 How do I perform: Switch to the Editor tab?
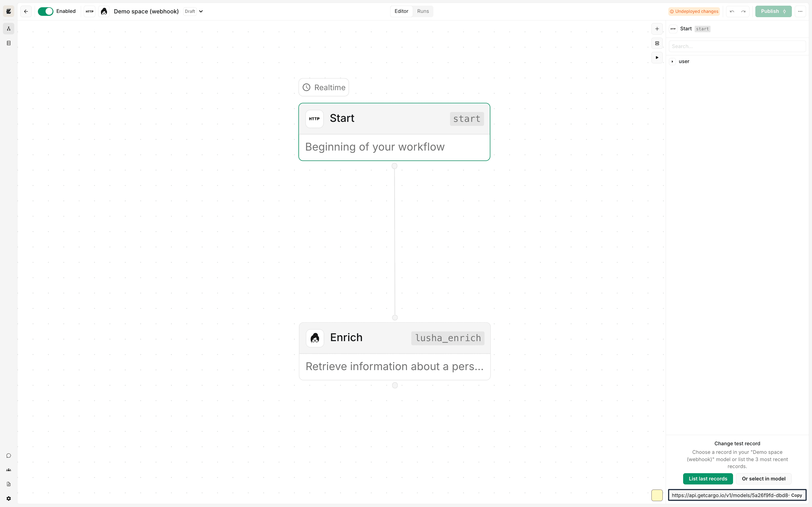(x=401, y=11)
